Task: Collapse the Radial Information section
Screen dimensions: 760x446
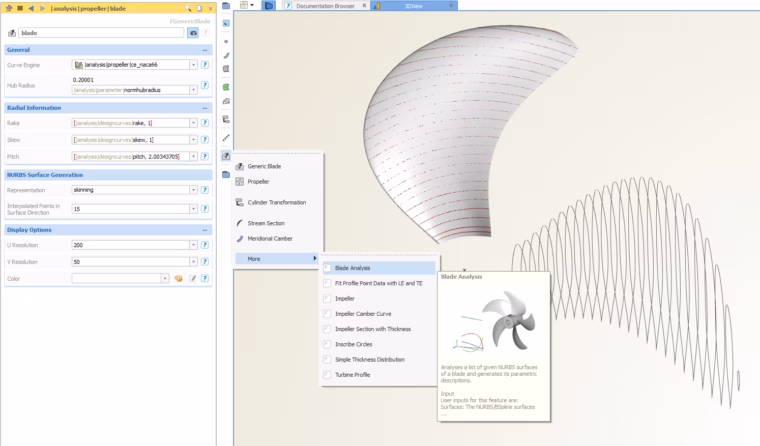Action: pos(205,108)
